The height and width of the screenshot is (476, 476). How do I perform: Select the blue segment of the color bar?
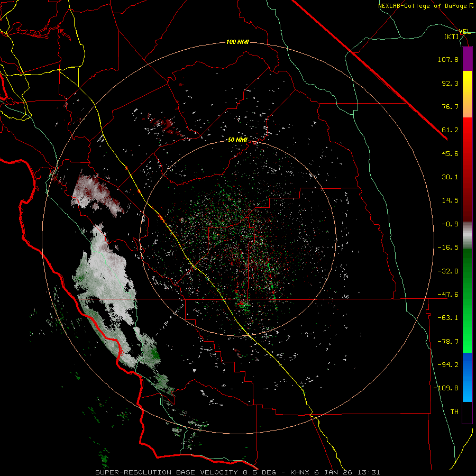point(467,377)
